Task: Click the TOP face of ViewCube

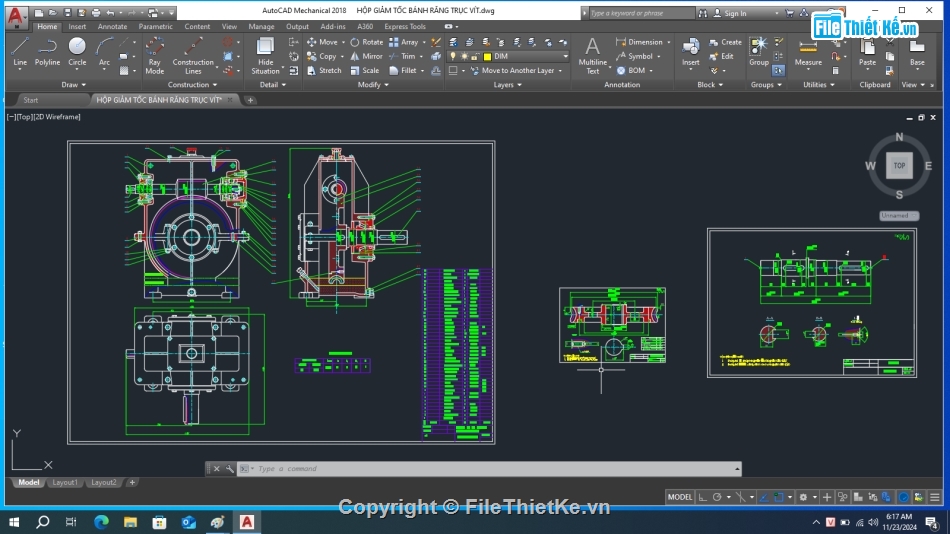Action: click(x=899, y=165)
